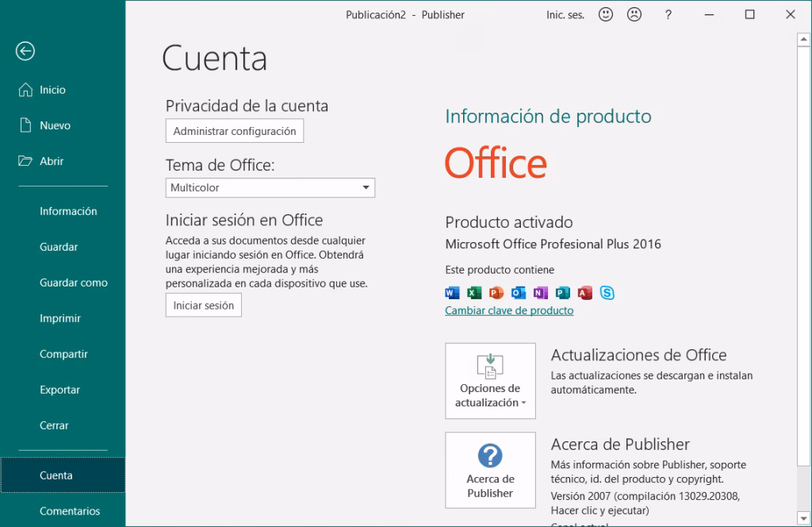Click the Iniciar sesión button
Screen dimensions: 812x527
(x=204, y=306)
